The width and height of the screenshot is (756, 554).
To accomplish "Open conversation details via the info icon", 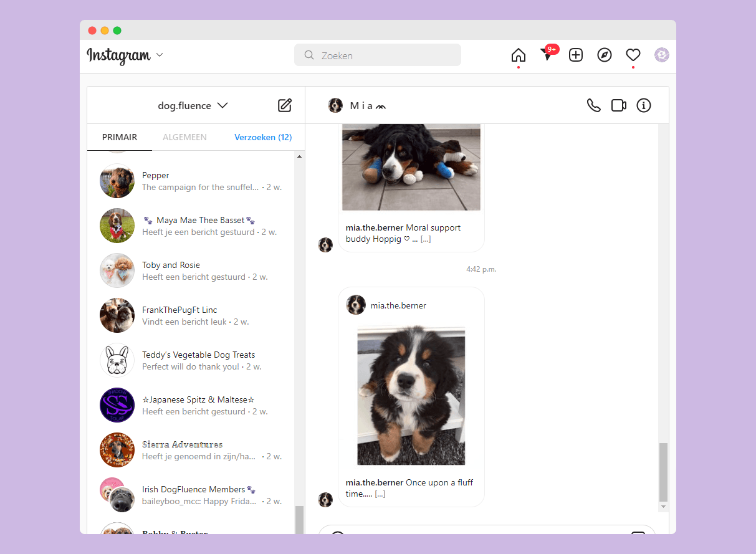I will [x=643, y=105].
